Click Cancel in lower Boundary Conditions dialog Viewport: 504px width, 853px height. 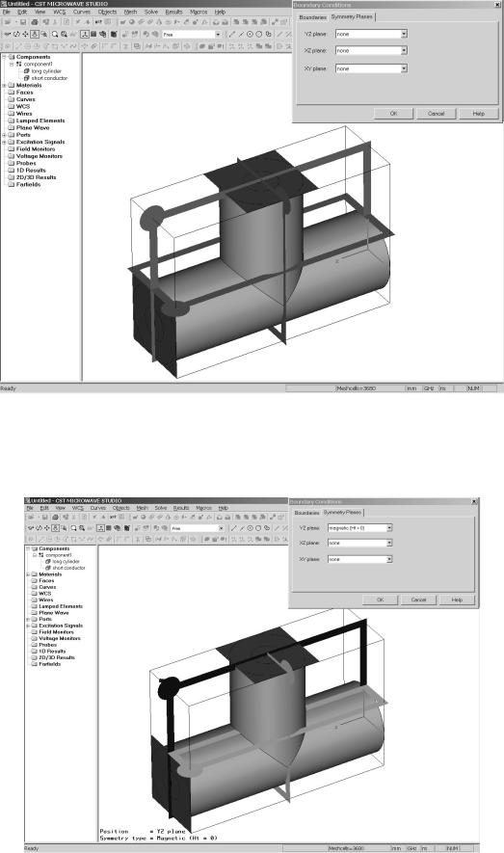[x=418, y=600]
